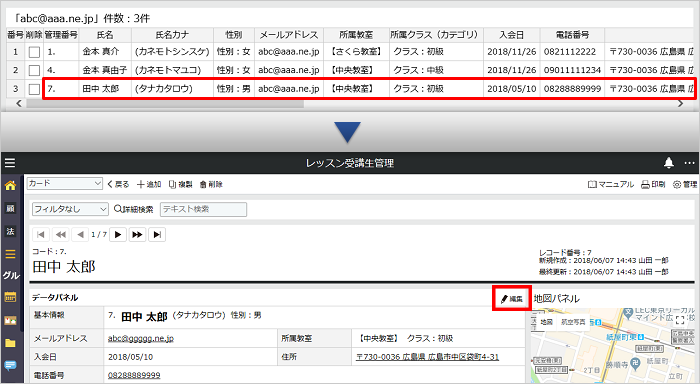Click 複製 to duplicate the record
The height and width of the screenshot is (384, 700).
(x=181, y=184)
